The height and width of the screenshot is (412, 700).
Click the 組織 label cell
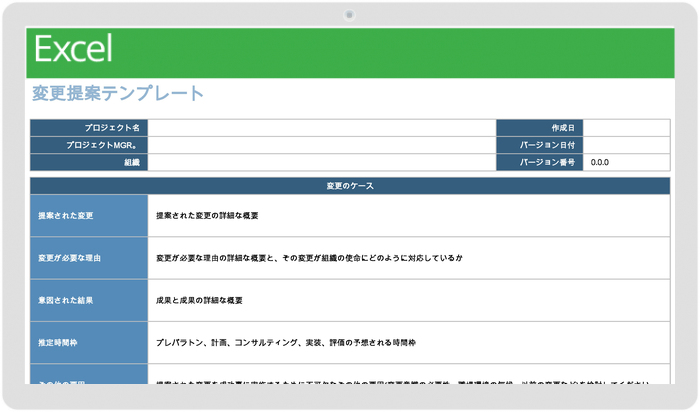[x=89, y=162]
